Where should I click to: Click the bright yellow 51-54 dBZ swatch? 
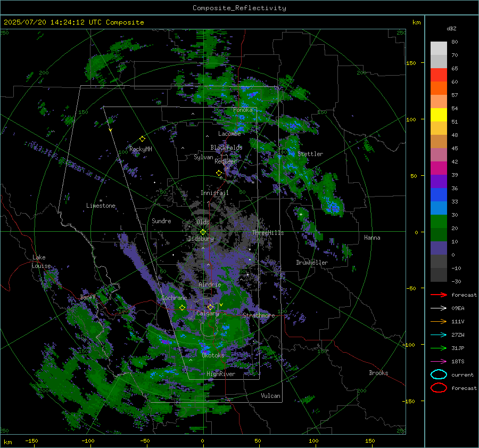tap(439, 115)
